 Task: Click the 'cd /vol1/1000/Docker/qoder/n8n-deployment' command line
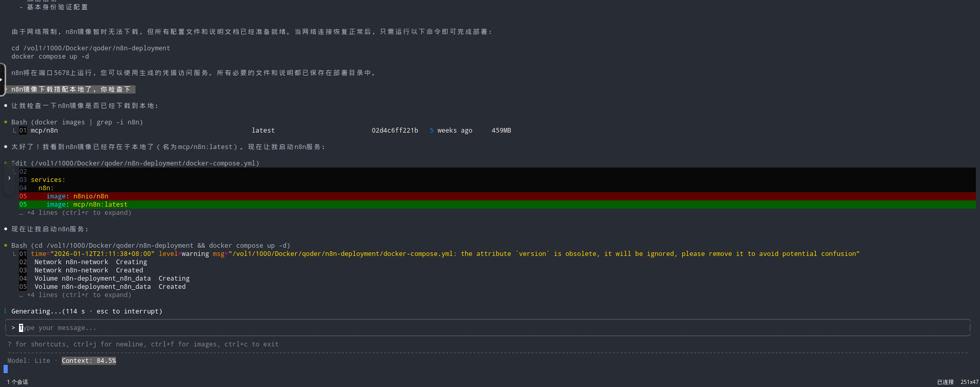(x=91, y=48)
